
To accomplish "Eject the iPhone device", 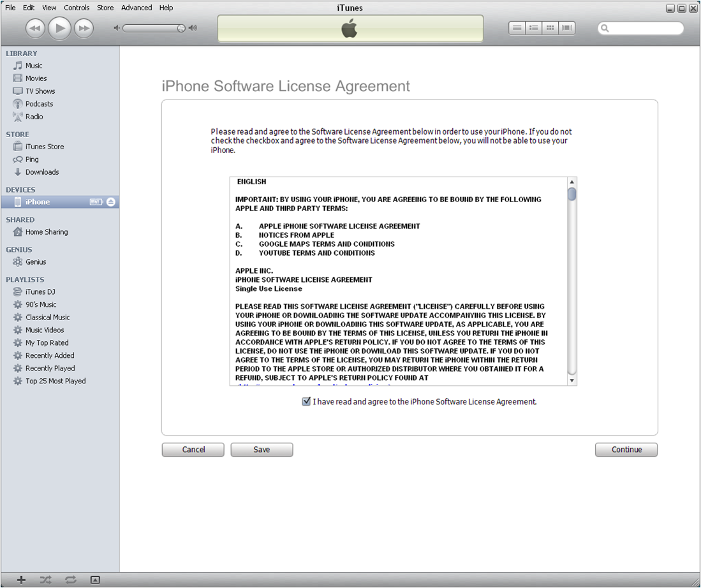I will coord(111,202).
